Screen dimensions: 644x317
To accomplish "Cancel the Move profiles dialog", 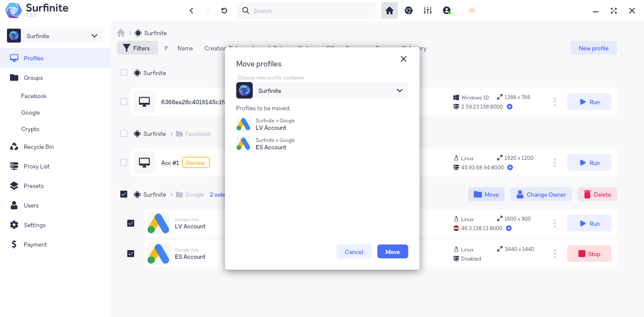I will [x=354, y=251].
